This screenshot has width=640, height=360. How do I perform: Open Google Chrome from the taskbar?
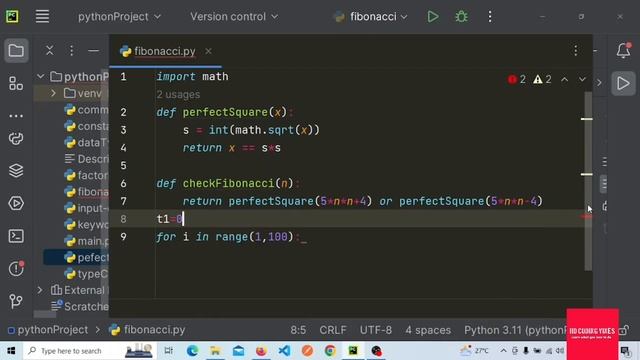[x=330, y=351]
